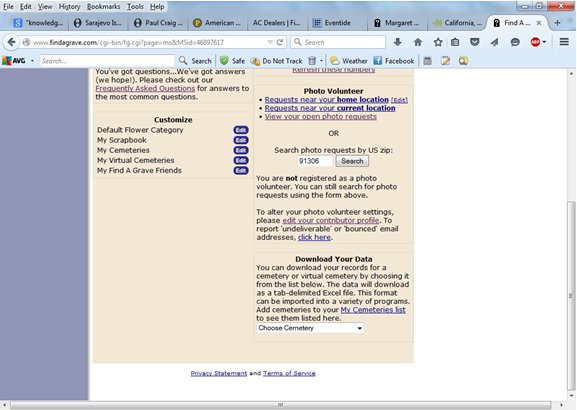Open Requests near your home location

(326, 100)
